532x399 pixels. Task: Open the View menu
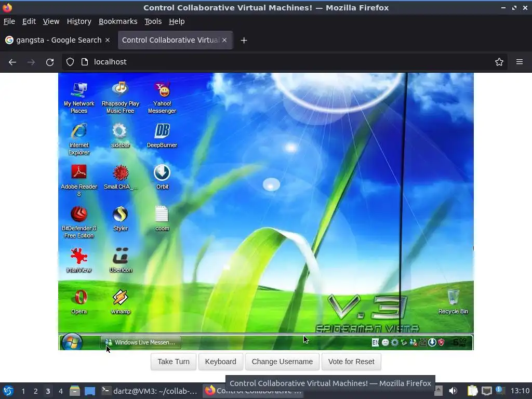coord(51,21)
